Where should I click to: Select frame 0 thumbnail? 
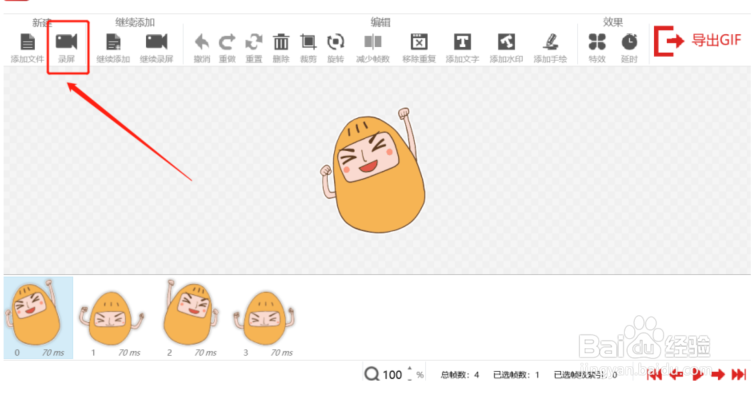tap(39, 318)
